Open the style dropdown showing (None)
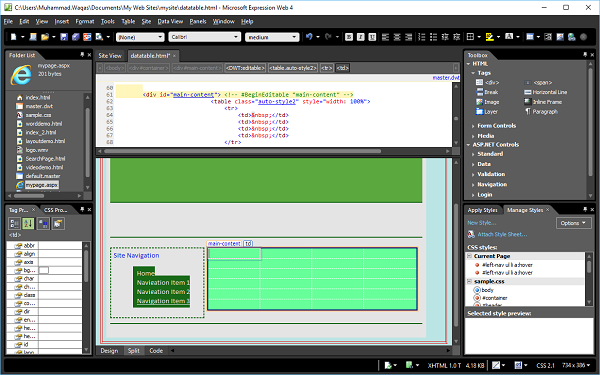 click(x=140, y=37)
